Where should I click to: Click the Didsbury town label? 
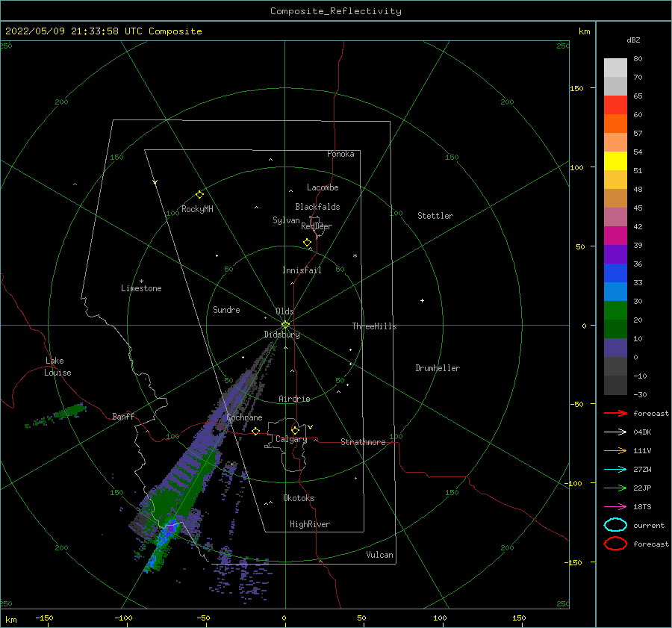coord(281,335)
